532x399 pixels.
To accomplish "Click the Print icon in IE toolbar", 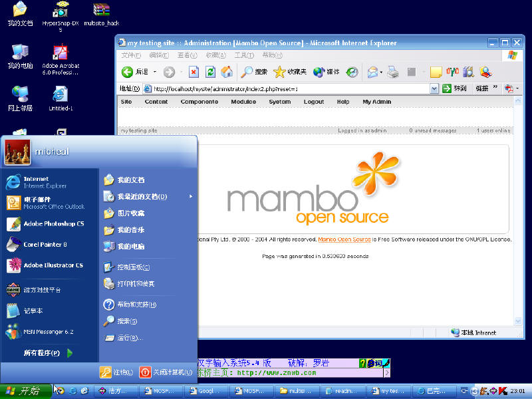I will pyautogui.click(x=393, y=72).
